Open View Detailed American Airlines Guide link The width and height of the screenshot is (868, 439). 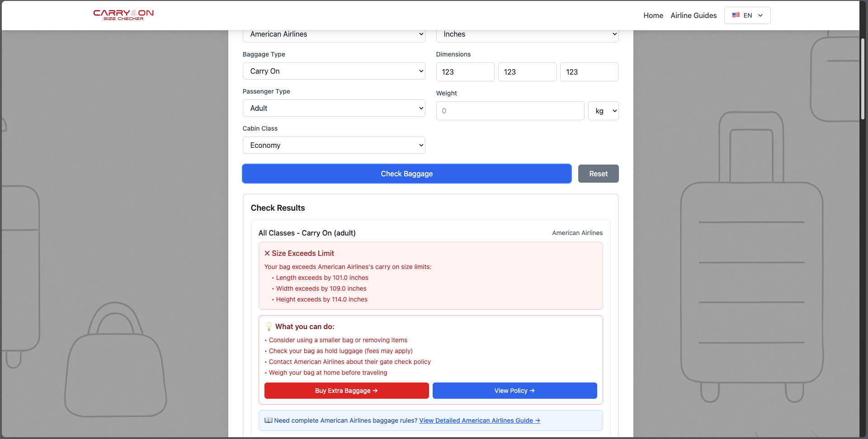[479, 420]
